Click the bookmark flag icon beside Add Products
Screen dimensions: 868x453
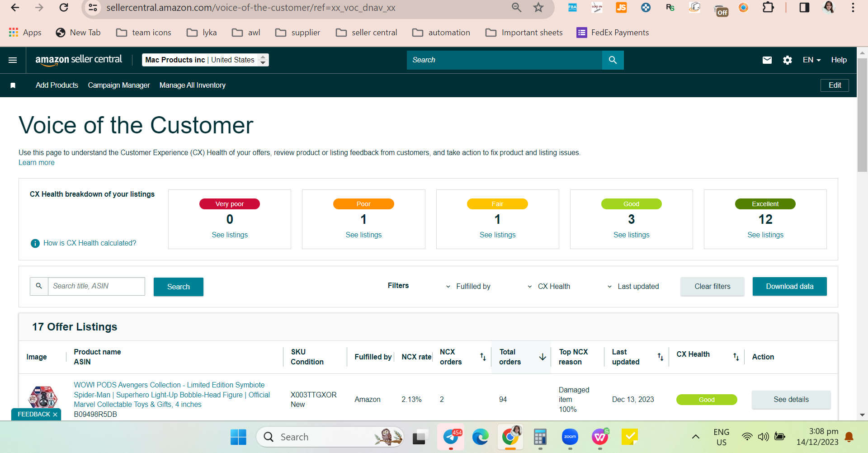(13, 85)
